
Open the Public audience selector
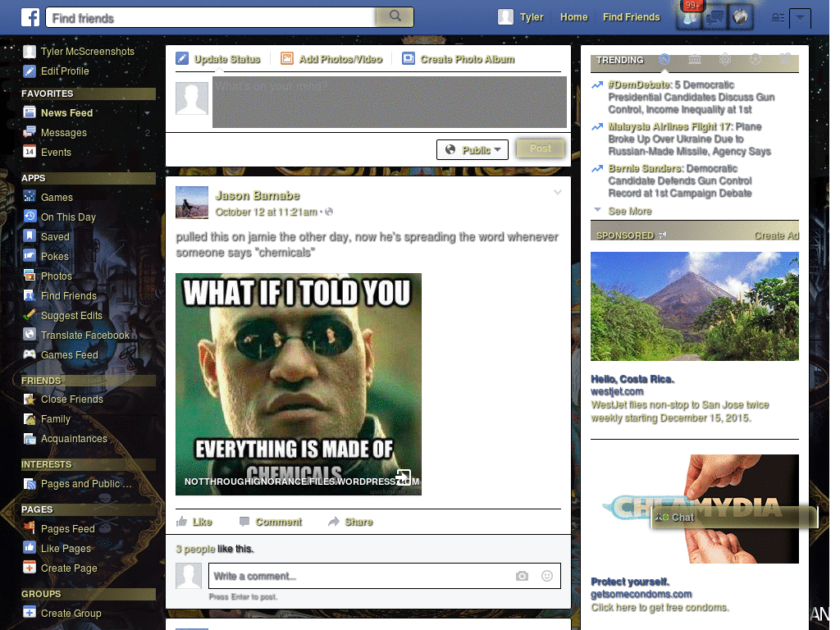pos(472,149)
